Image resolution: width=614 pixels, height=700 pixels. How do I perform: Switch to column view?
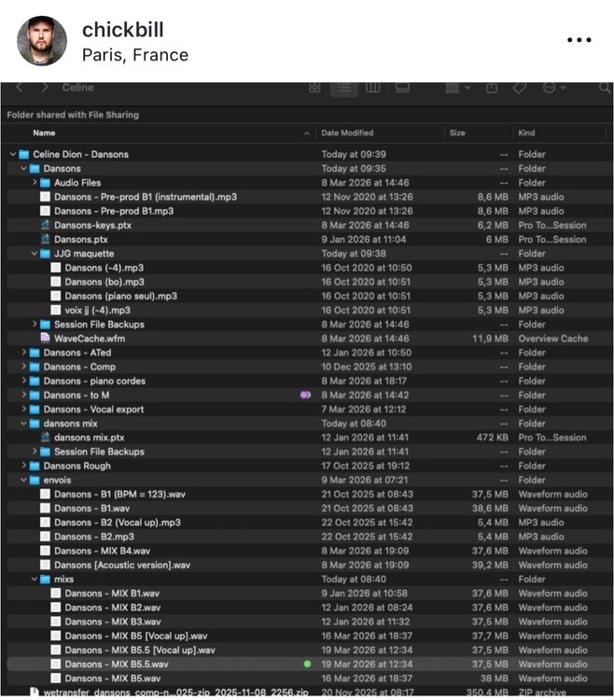(373, 88)
